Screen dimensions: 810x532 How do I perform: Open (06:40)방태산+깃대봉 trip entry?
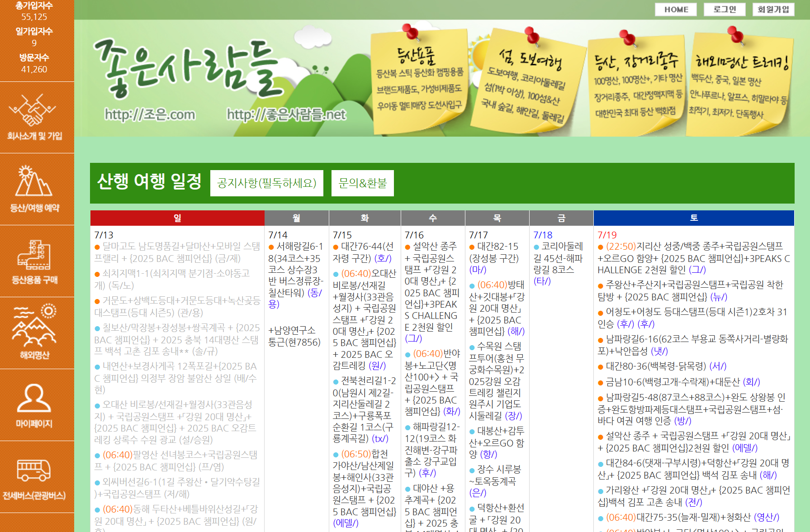[497, 308]
